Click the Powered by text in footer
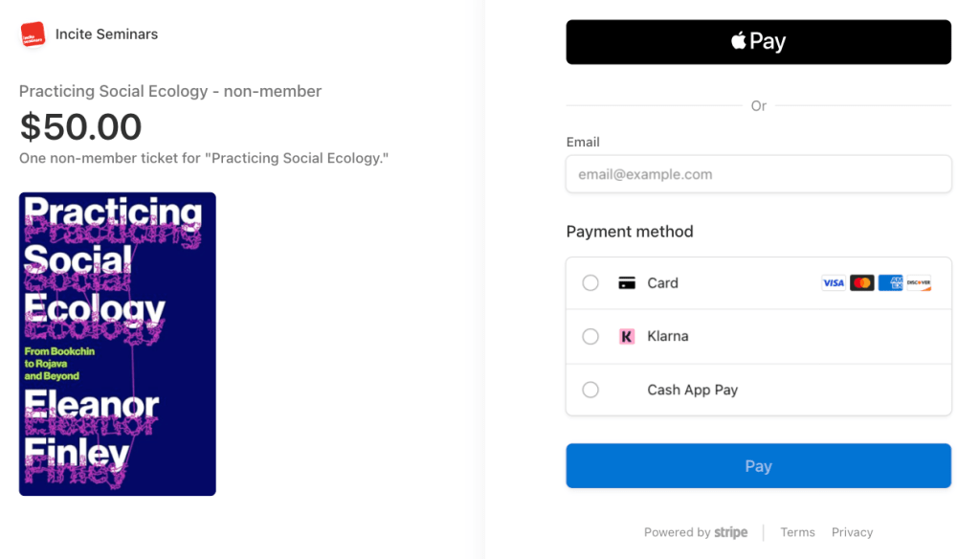The width and height of the screenshot is (980, 559). click(677, 532)
